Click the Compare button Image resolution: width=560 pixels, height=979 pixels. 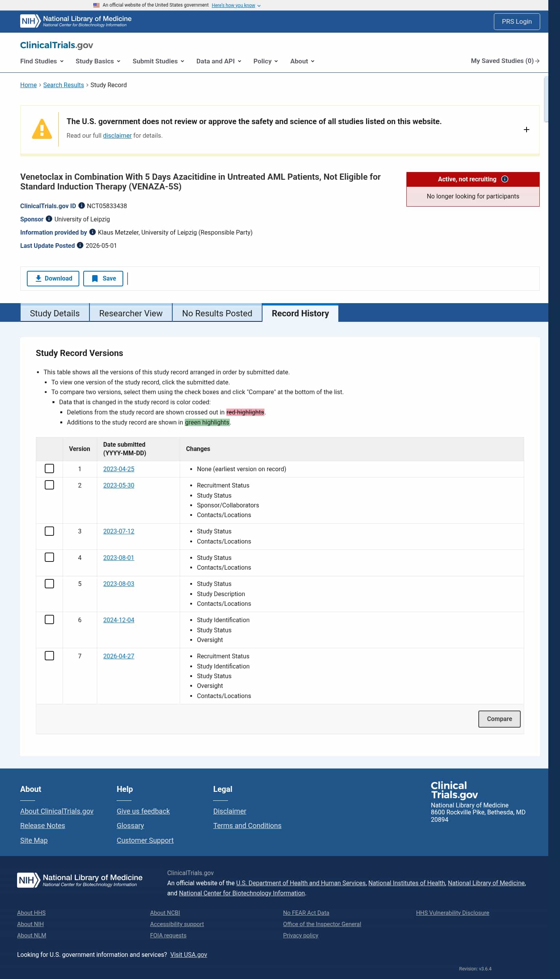click(x=499, y=719)
